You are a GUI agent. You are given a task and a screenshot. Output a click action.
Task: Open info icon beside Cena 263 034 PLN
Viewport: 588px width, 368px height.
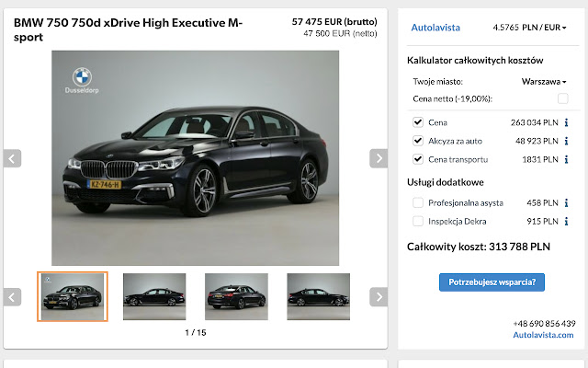pos(566,122)
